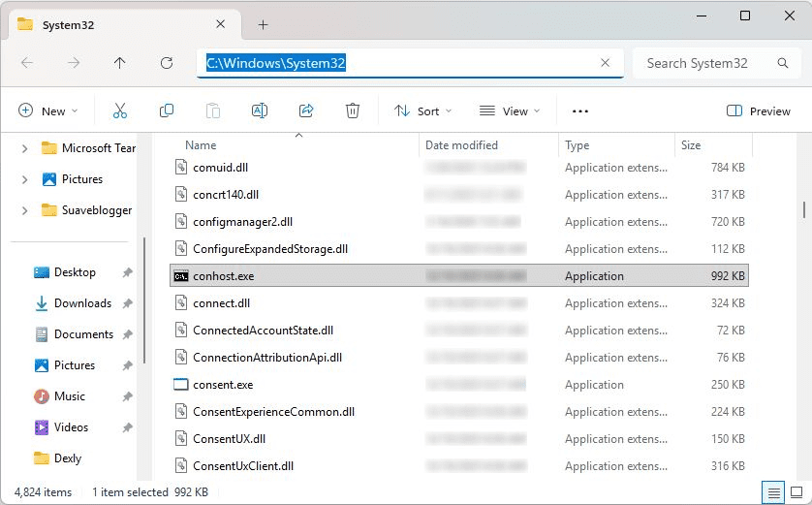Go forward with the right arrow
The height and width of the screenshot is (505, 812).
click(74, 63)
